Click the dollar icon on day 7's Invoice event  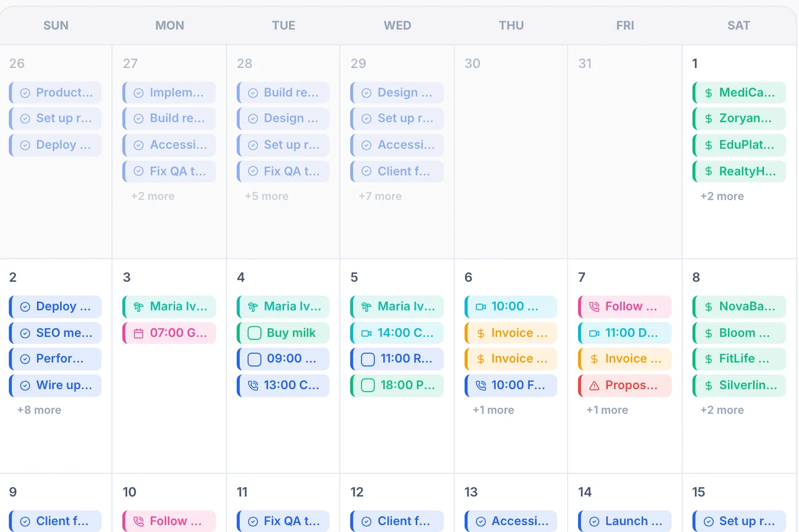(x=594, y=359)
